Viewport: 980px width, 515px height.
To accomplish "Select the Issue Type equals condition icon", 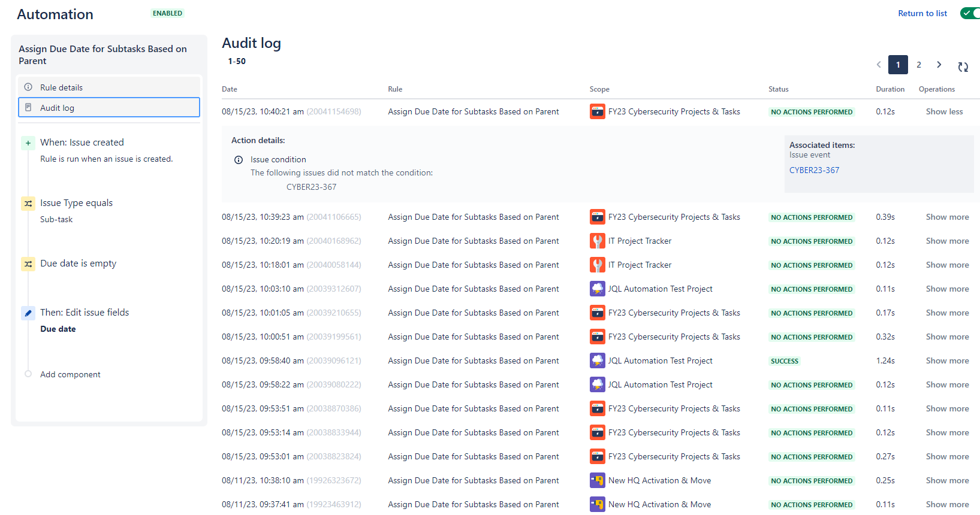I will tap(28, 204).
